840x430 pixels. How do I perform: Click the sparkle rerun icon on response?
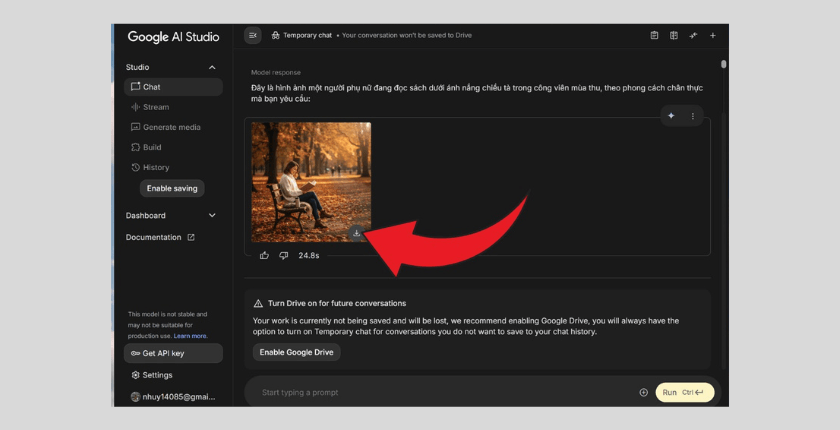pos(671,116)
